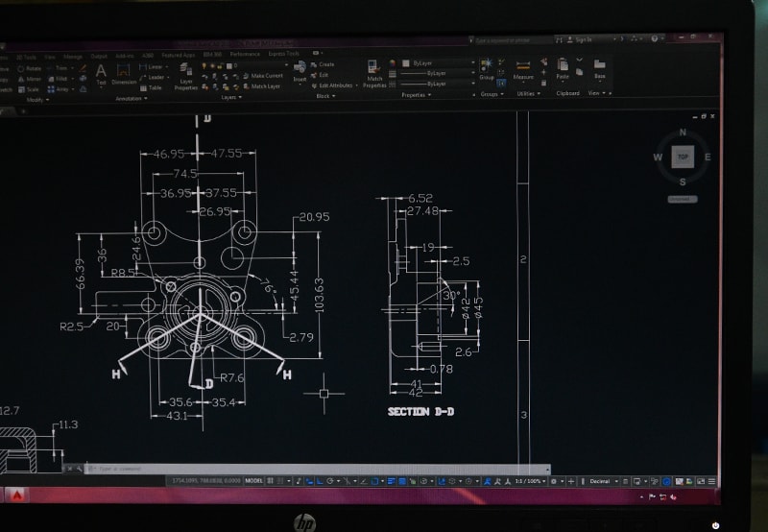Toggle grid display in status bar
The image size is (768, 532).
(x=270, y=481)
